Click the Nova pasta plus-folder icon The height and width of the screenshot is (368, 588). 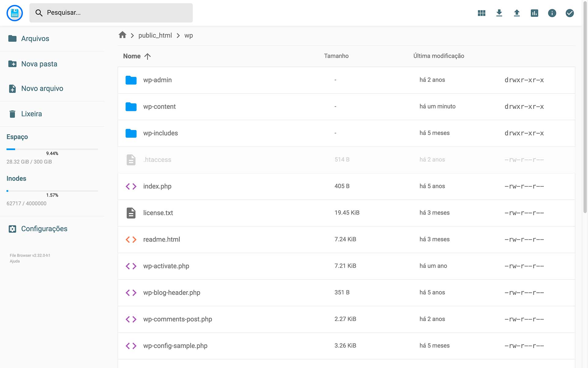(x=12, y=64)
